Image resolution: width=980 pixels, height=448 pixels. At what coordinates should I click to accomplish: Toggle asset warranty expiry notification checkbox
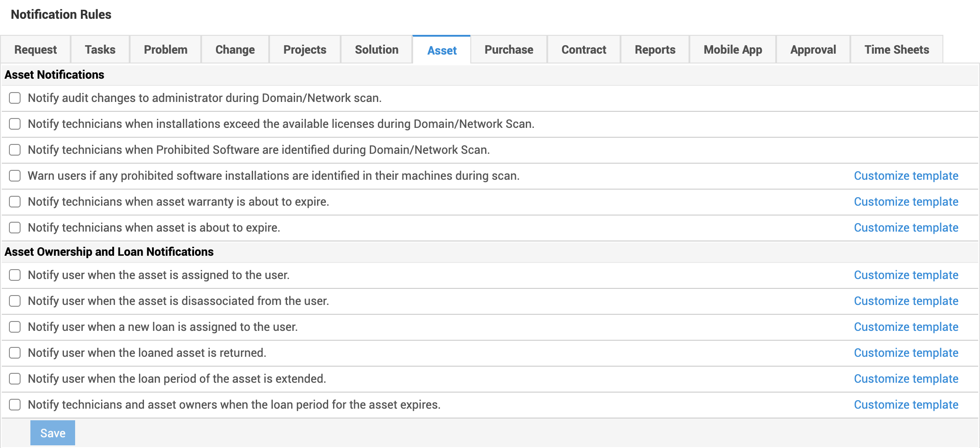click(x=15, y=202)
